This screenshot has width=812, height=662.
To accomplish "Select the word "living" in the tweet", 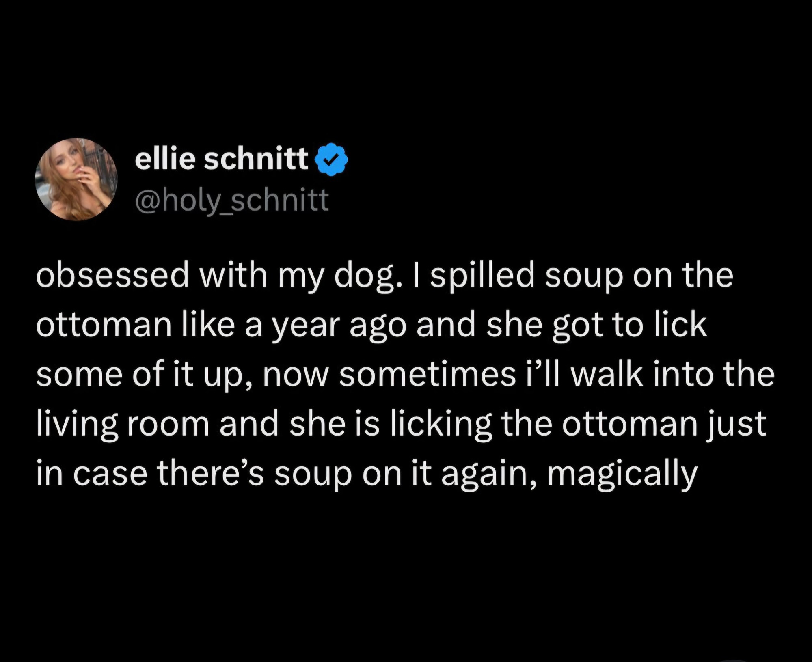I will pyautogui.click(x=78, y=424).
